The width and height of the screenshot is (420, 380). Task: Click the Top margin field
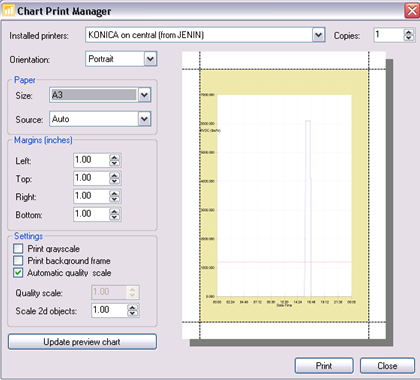point(91,178)
